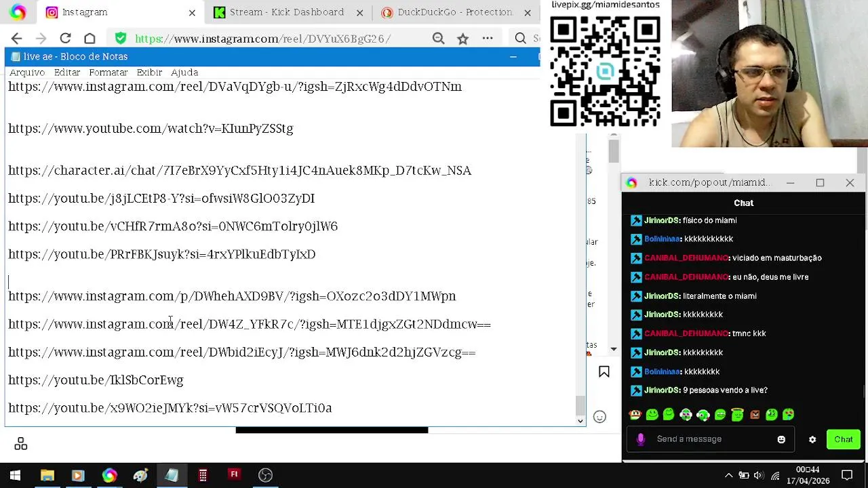The width and height of the screenshot is (868, 488).
Task: Send message with green Chat button
Action: pos(844,439)
